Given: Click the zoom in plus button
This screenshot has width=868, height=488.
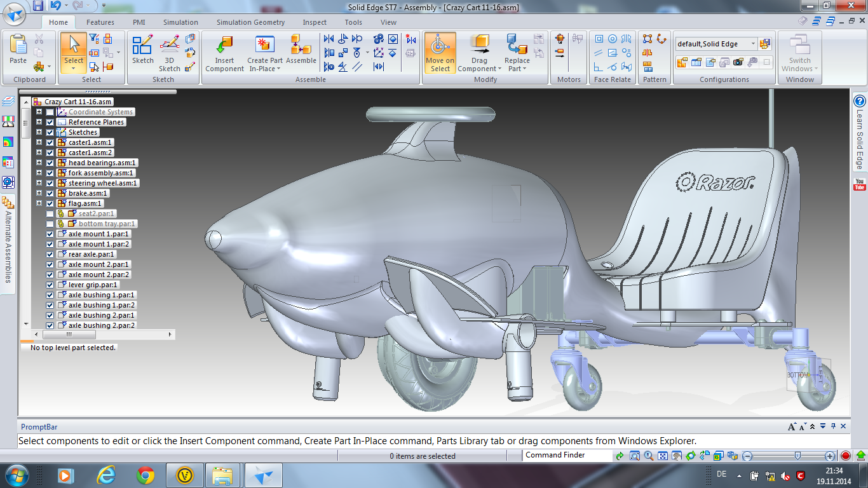Looking at the screenshot, I should click(x=830, y=456).
